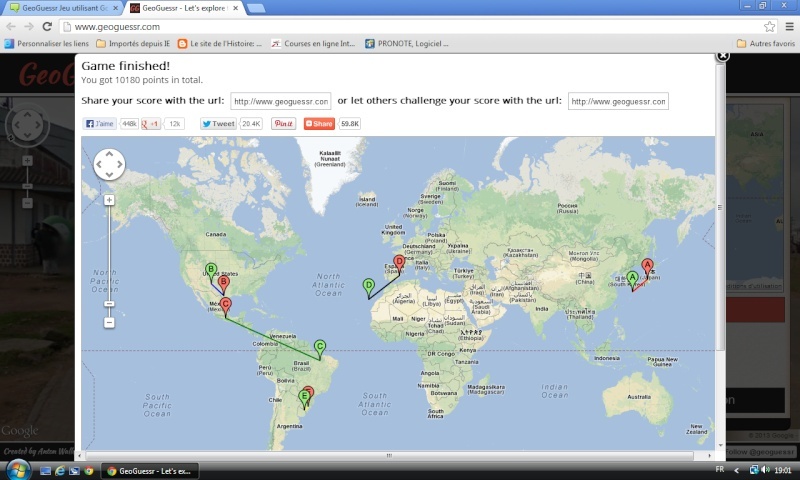Open a new browser tab
Viewport: 800px width, 480px height.
256,8
